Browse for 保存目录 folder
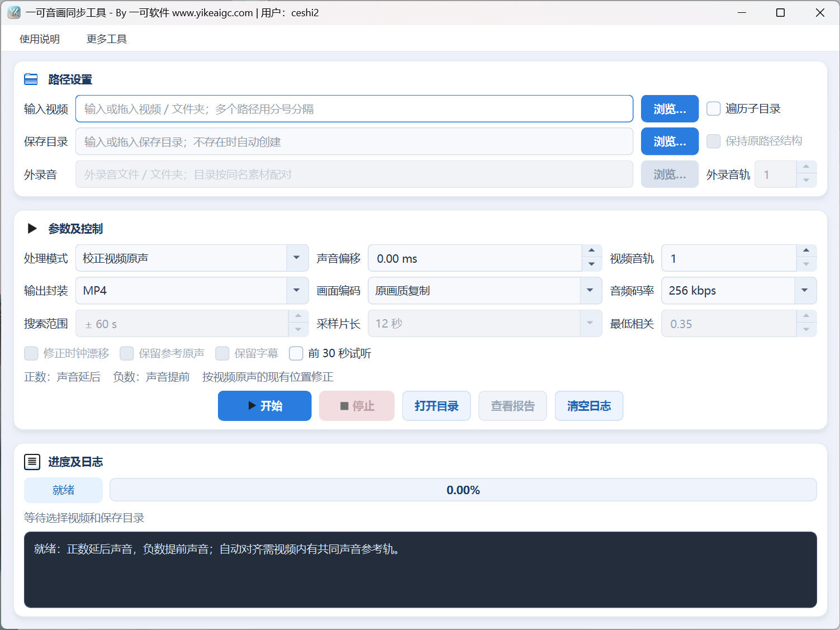 (x=670, y=141)
